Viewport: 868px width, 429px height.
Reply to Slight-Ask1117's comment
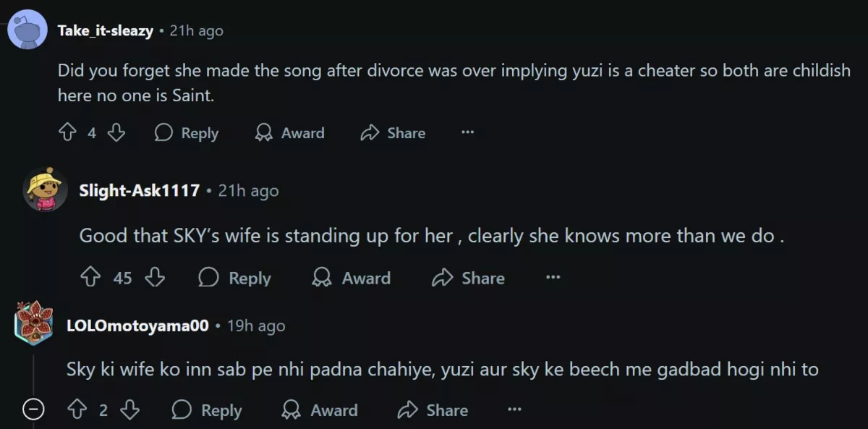coord(234,279)
